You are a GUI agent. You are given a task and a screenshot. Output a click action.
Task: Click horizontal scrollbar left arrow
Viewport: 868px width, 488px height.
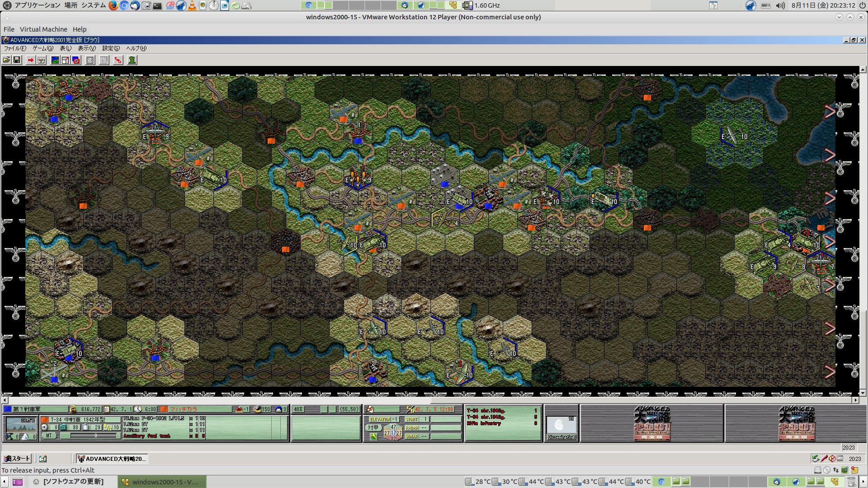coord(5,400)
